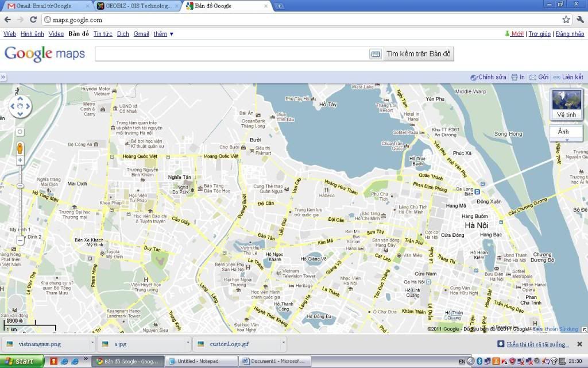Image resolution: width=588 pixels, height=368 pixels.
Task: Open dropdown arrow for vietnamgmm.png download
Action: click(92, 344)
